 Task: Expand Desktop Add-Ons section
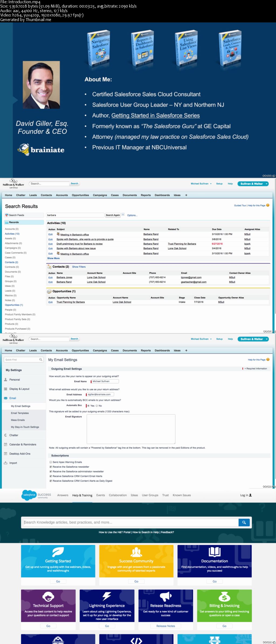point(20,454)
